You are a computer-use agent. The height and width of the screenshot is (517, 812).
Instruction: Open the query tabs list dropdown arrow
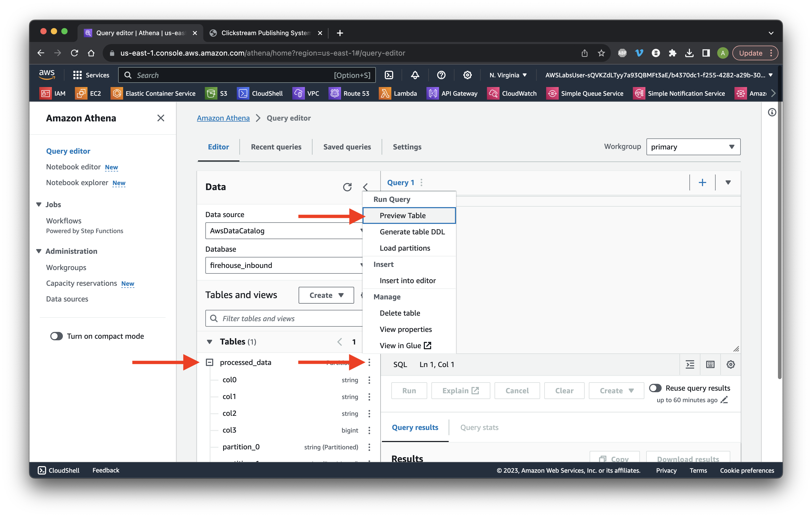728,182
